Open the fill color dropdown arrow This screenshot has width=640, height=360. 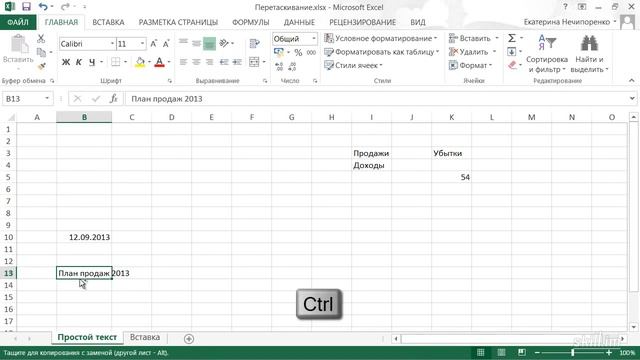pyautogui.click(x=149, y=62)
